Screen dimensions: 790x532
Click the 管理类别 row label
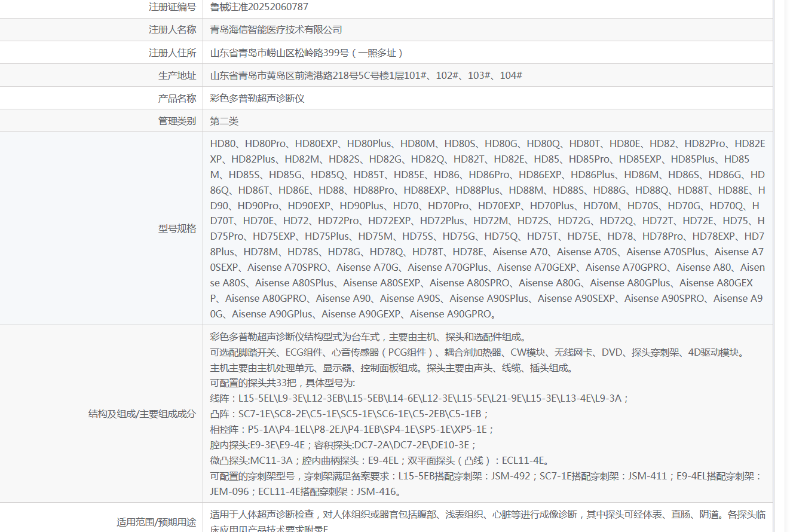coord(177,121)
